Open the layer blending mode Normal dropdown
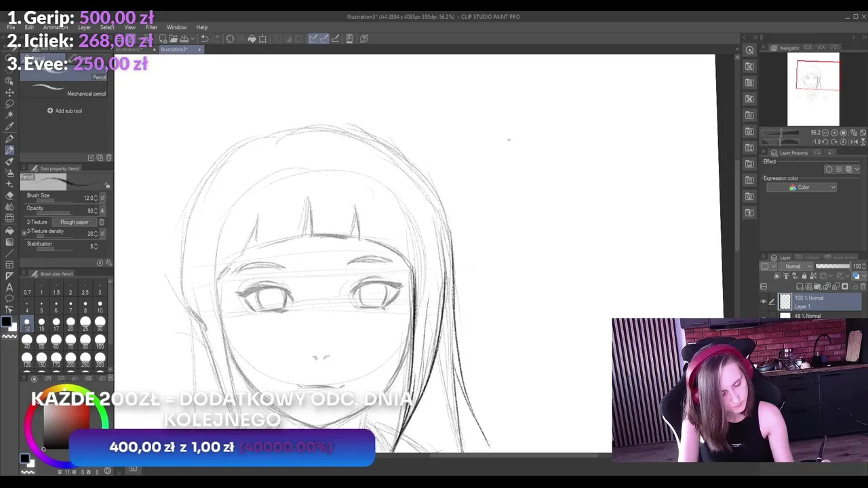Image resolution: width=868 pixels, height=488 pixels. (797, 266)
